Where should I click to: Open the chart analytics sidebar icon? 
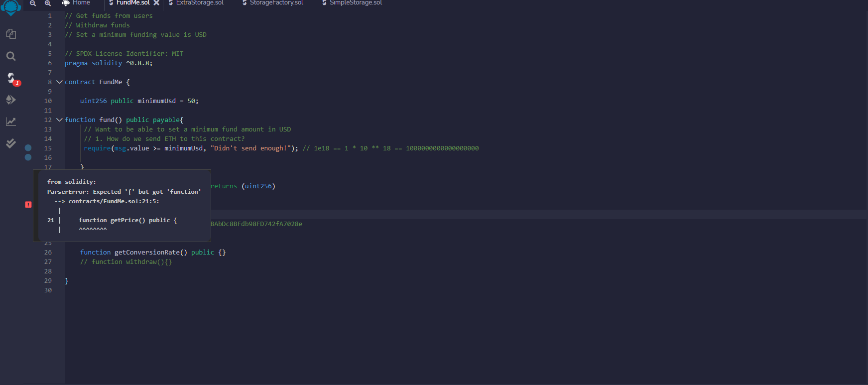11,122
